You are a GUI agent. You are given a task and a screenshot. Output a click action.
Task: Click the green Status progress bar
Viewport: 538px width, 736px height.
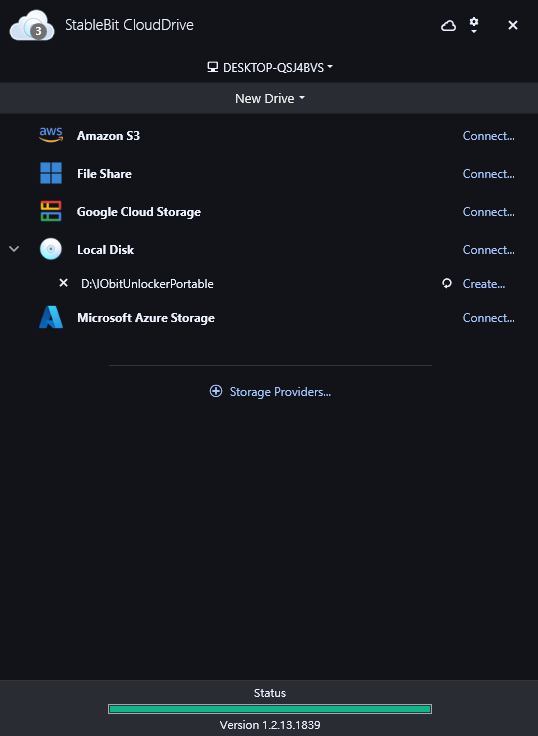point(270,709)
